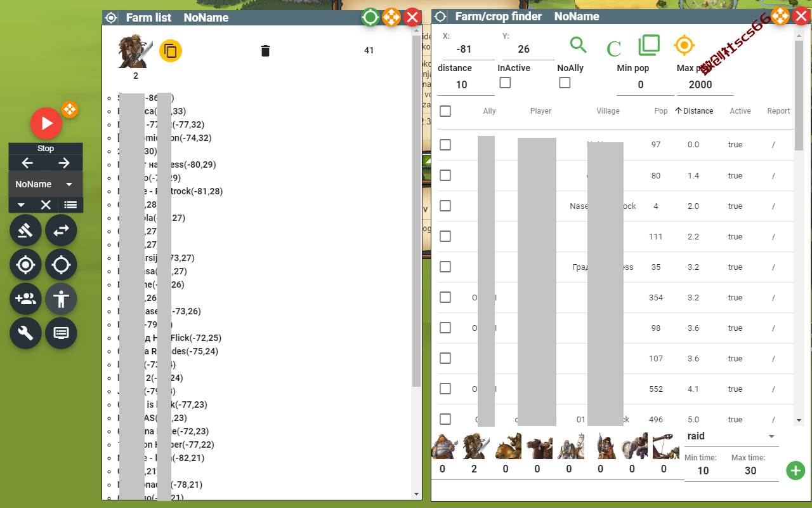Image resolution: width=812 pixels, height=508 pixels.
Task: Open the add group people tool
Action: (x=25, y=299)
